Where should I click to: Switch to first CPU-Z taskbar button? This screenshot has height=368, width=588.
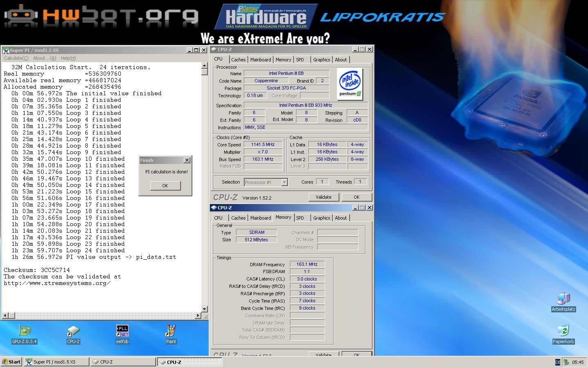pyautogui.click(x=123, y=362)
